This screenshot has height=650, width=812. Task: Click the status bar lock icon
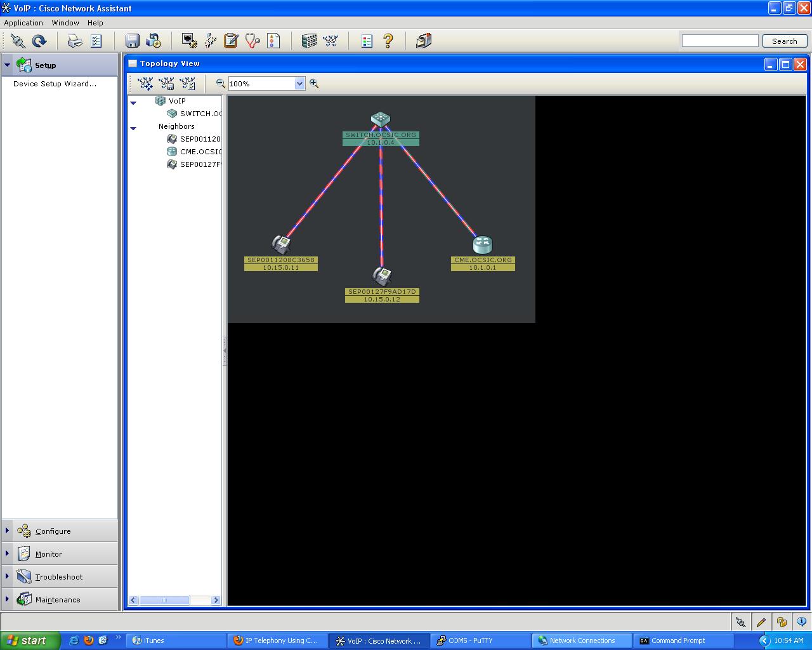click(x=782, y=622)
